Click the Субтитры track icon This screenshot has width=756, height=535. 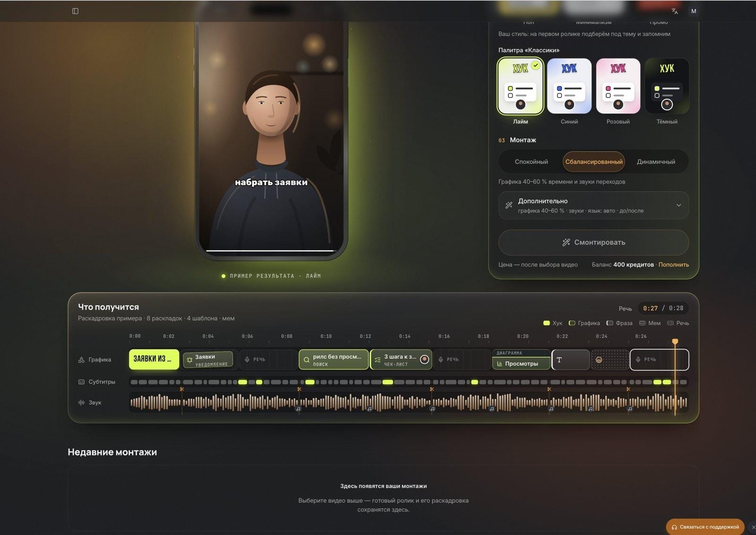coord(81,382)
